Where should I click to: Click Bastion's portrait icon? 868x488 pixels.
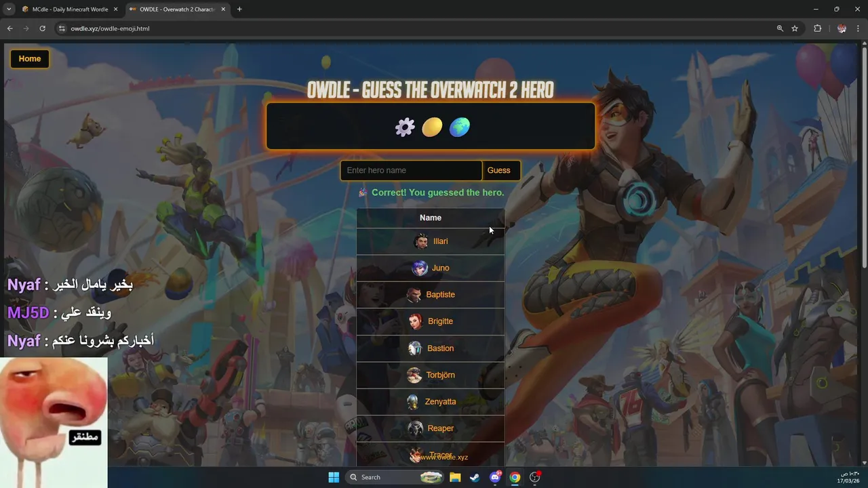pyautogui.click(x=415, y=348)
